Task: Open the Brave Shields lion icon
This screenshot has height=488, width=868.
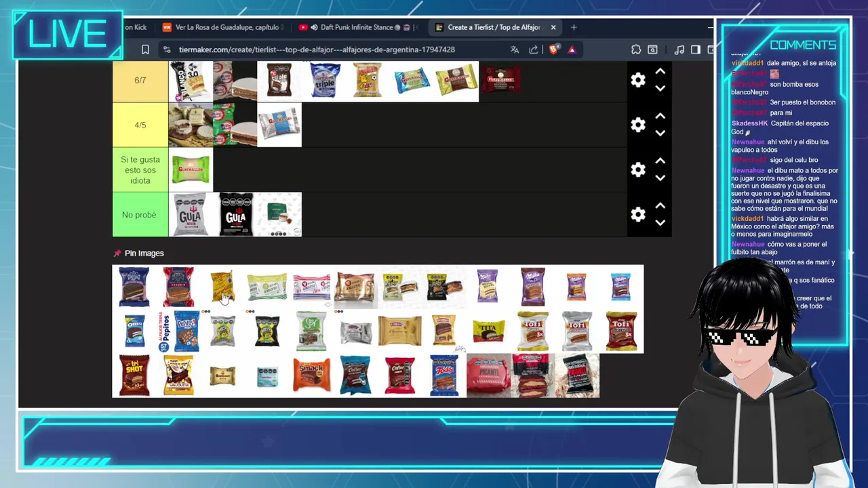Action: pyautogui.click(x=553, y=49)
